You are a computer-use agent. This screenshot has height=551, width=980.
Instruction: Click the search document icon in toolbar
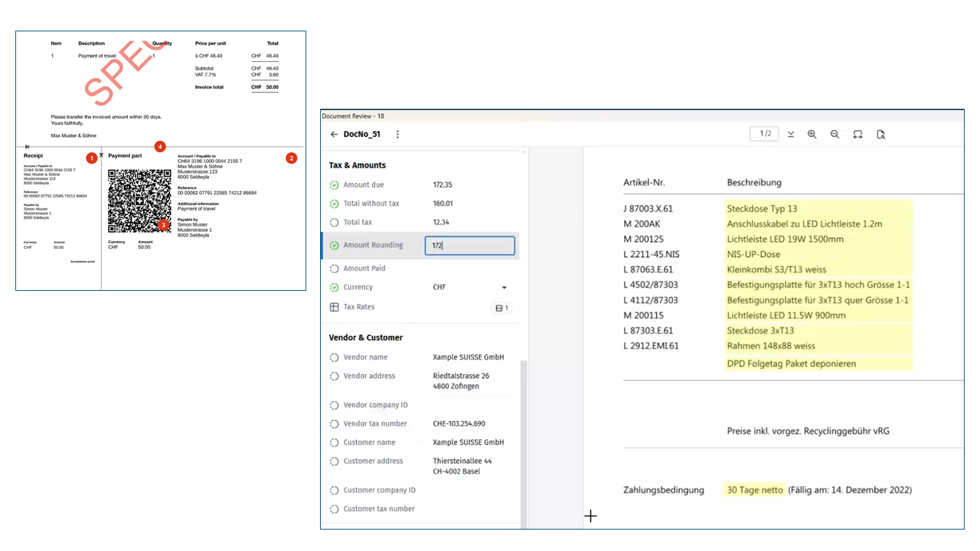[880, 134]
